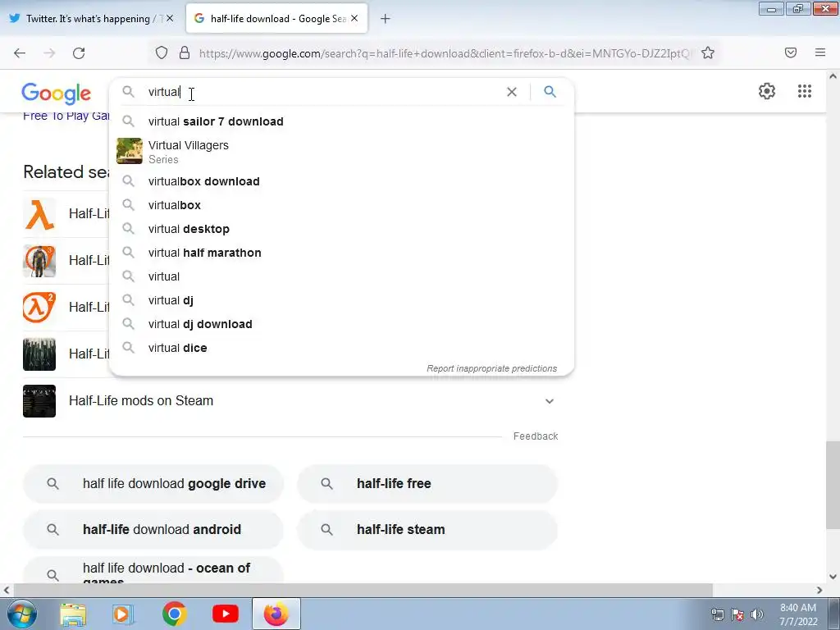This screenshot has height=630, width=840.
Task: Launch Google Chrome from taskbar
Action: point(174,614)
